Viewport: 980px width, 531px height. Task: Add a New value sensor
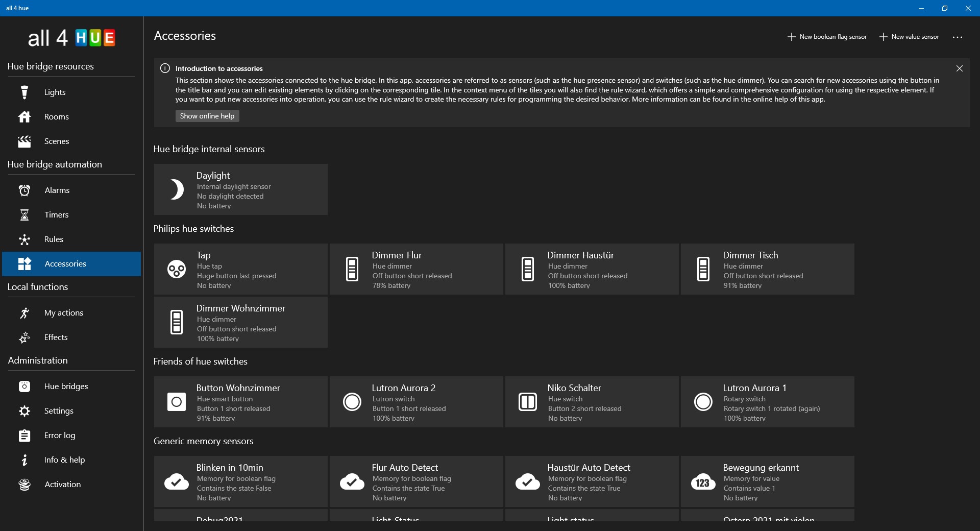pos(909,37)
